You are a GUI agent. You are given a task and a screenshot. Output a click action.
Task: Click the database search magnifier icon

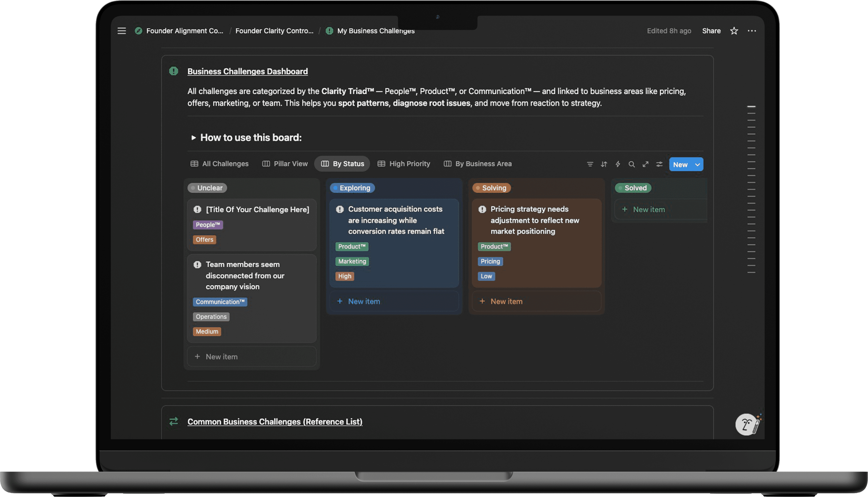point(631,164)
